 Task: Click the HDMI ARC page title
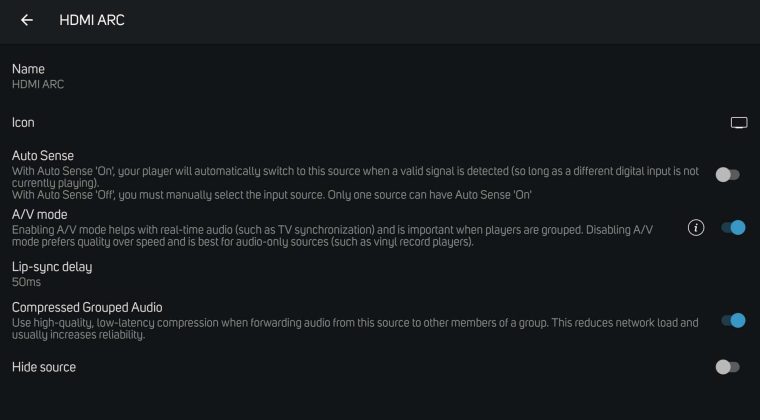(x=92, y=20)
